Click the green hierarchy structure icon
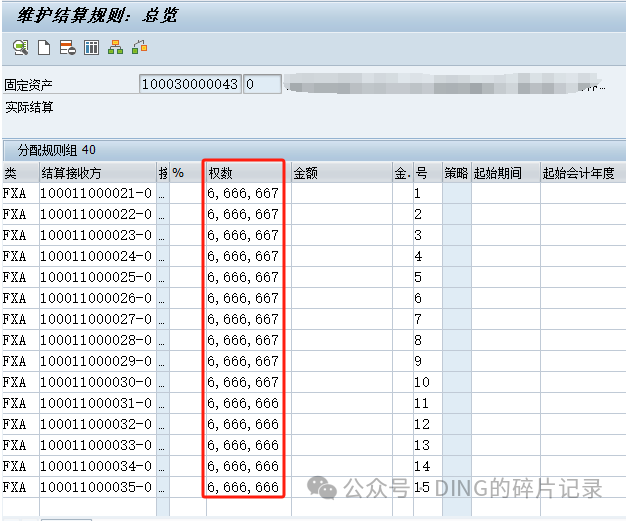This screenshot has width=629, height=521. point(116,48)
